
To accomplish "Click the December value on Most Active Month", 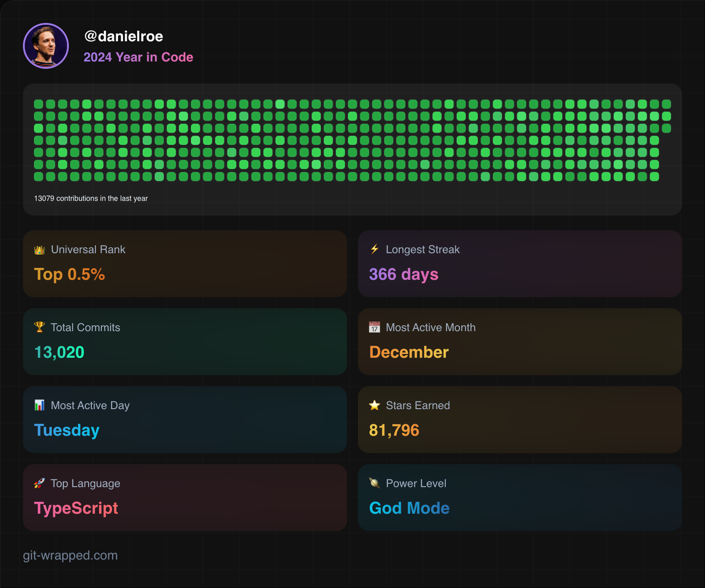I will (408, 352).
